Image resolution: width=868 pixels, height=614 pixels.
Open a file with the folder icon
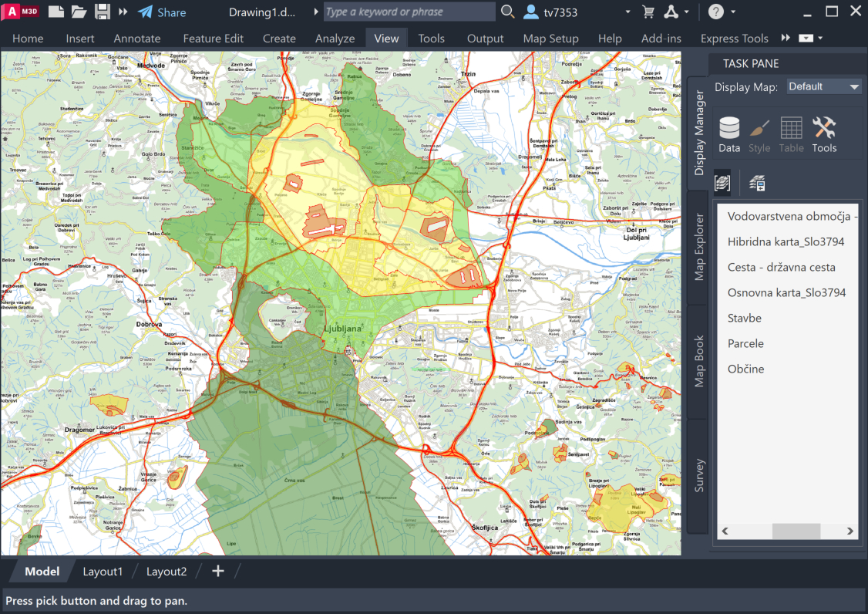click(79, 12)
